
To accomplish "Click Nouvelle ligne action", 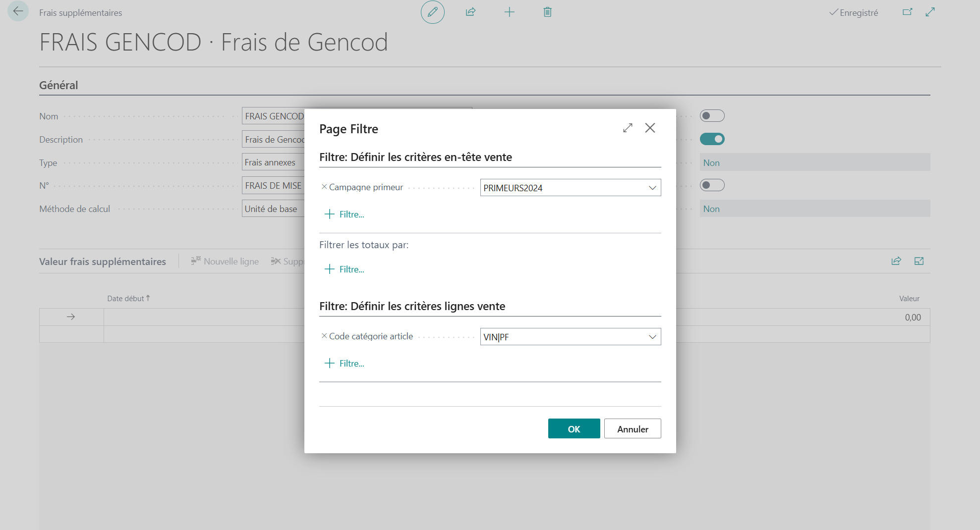I will tap(225, 261).
